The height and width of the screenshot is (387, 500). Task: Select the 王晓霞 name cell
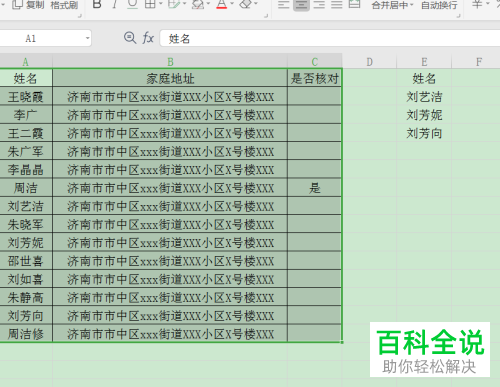tap(26, 97)
